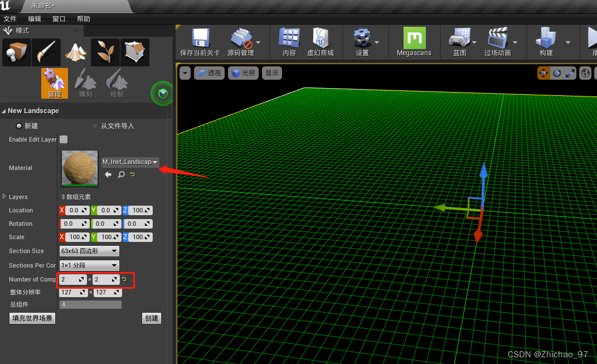The width and height of the screenshot is (597, 364).
Task: Click the Scale Y value field
Action: [x=109, y=237]
